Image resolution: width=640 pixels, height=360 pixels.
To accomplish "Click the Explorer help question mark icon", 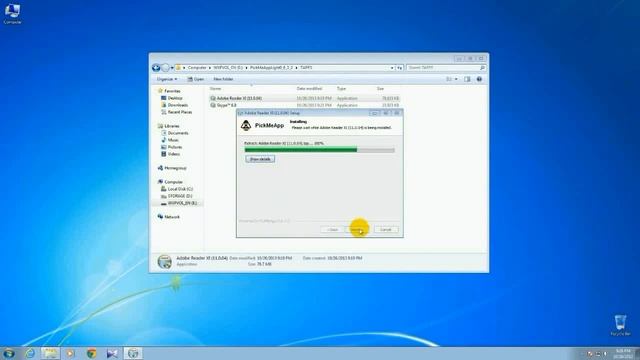I will click(x=479, y=79).
